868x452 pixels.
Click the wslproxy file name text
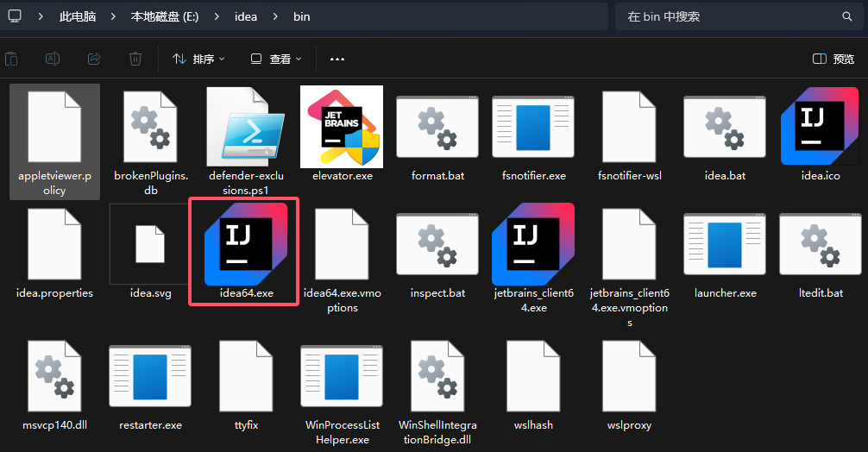coord(629,425)
